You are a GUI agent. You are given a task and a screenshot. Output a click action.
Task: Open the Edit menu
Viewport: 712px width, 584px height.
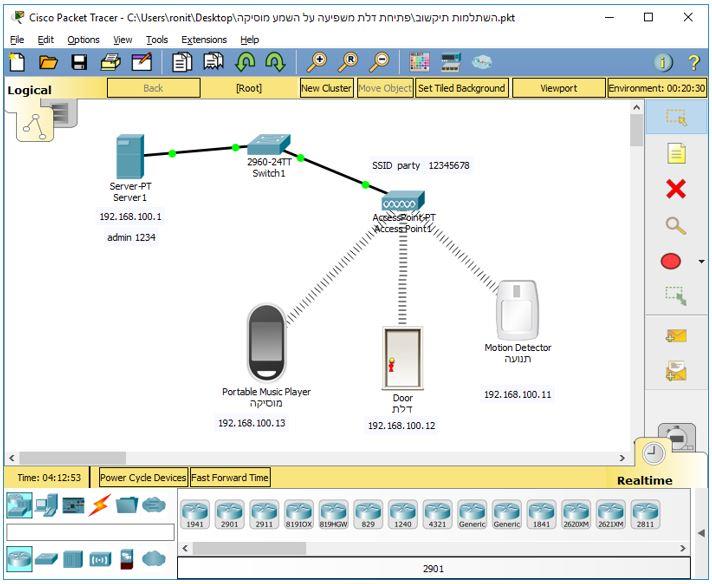[x=45, y=40]
